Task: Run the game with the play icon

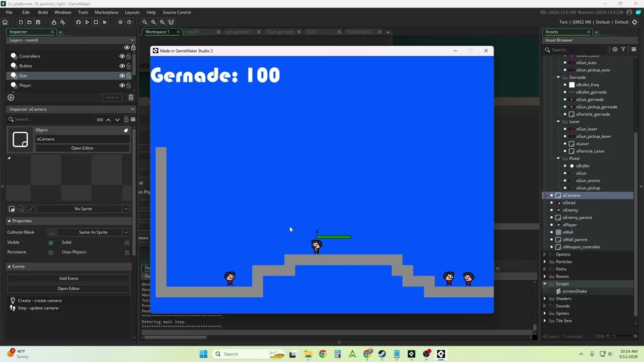Action: coord(87,22)
